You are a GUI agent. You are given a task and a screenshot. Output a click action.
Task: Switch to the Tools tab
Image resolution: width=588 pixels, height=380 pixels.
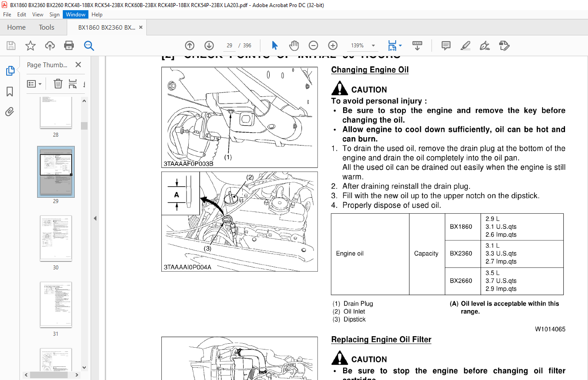46,27
